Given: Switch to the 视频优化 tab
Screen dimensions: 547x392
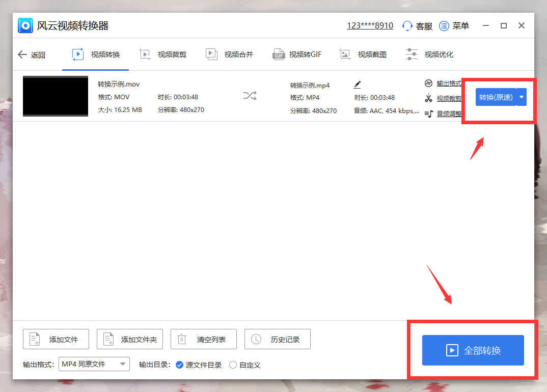Looking at the screenshot, I should click(429, 54).
